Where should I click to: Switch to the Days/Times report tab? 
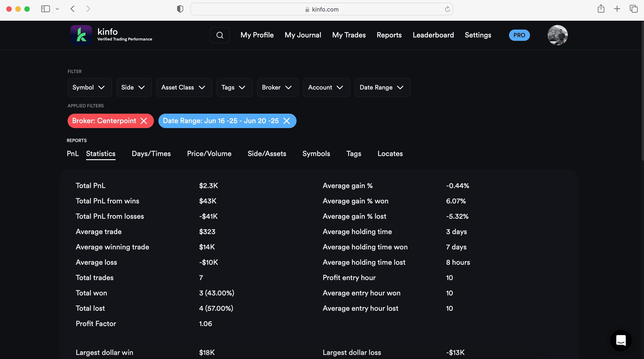click(x=151, y=154)
